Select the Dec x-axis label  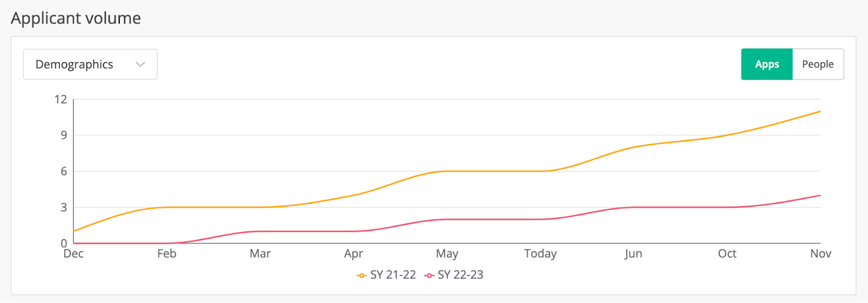pos(74,254)
